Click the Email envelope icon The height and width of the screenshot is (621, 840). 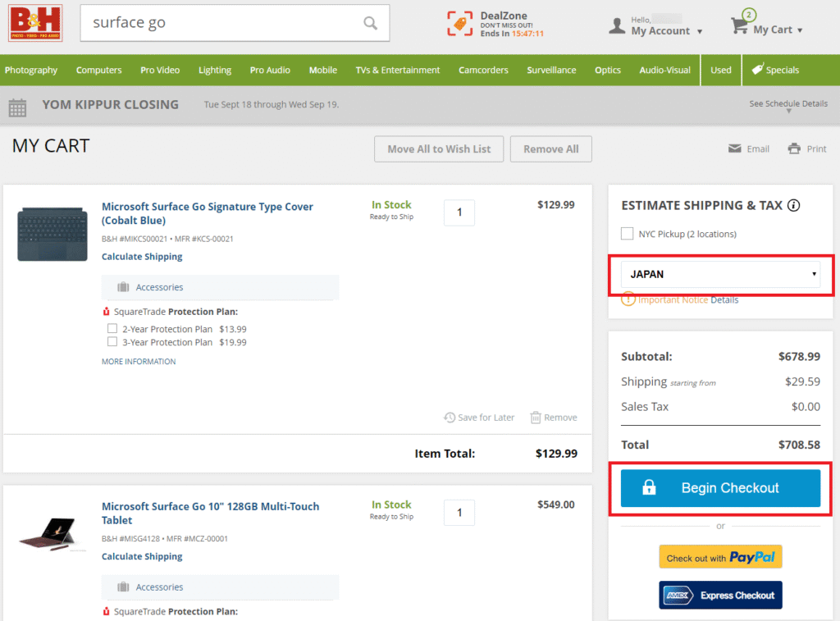[735, 148]
